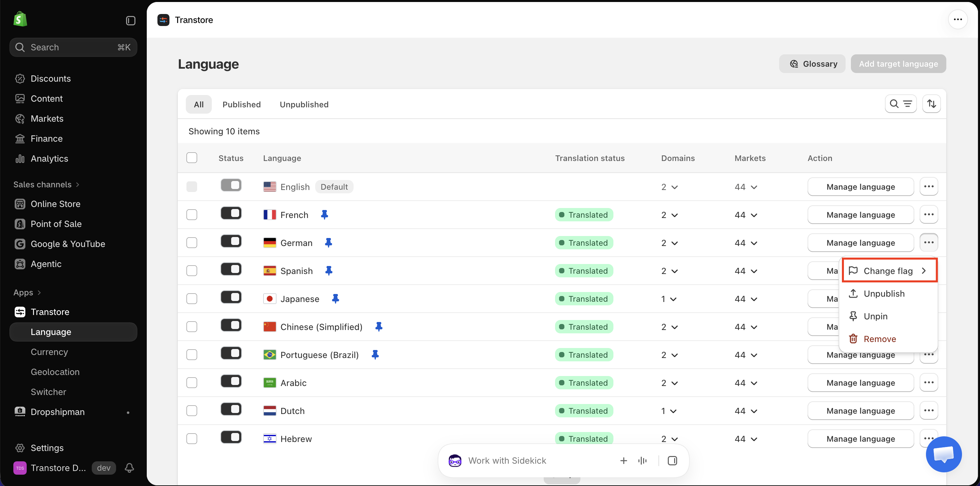This screenshot has width=980, height=486.
Task: Collapse the sidebar panel icon
Action: coord(130,21)
